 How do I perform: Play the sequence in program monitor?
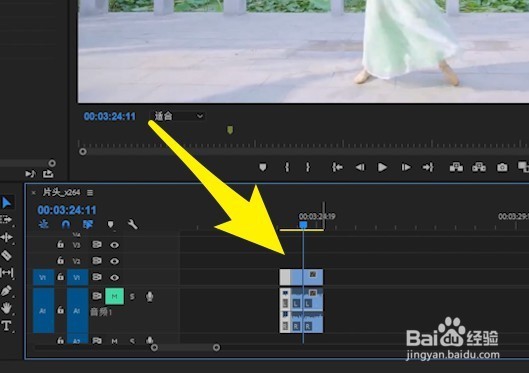pos(382,167)
